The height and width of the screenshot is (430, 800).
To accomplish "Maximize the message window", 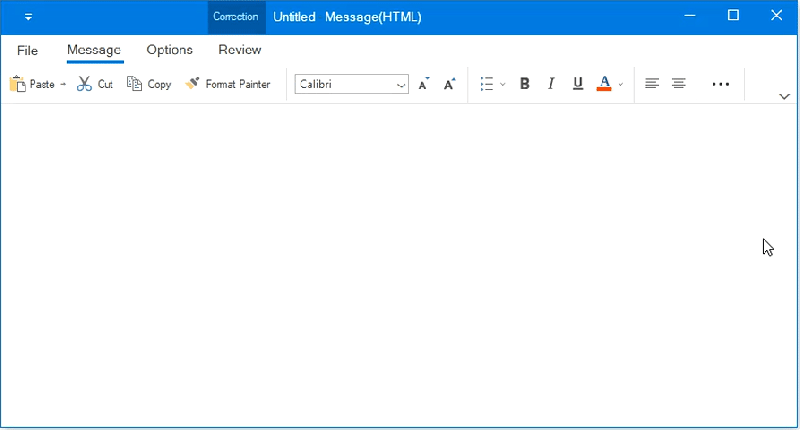I will coord(733,15).
